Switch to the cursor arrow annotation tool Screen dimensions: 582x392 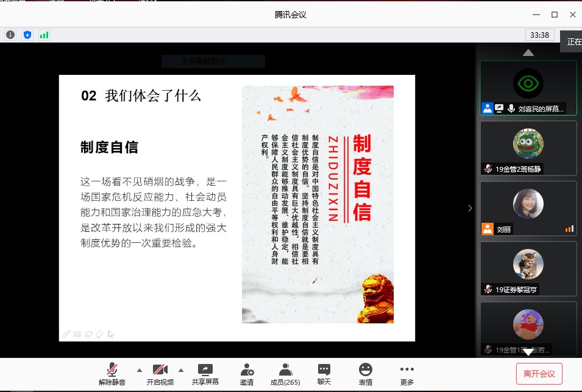111,334
